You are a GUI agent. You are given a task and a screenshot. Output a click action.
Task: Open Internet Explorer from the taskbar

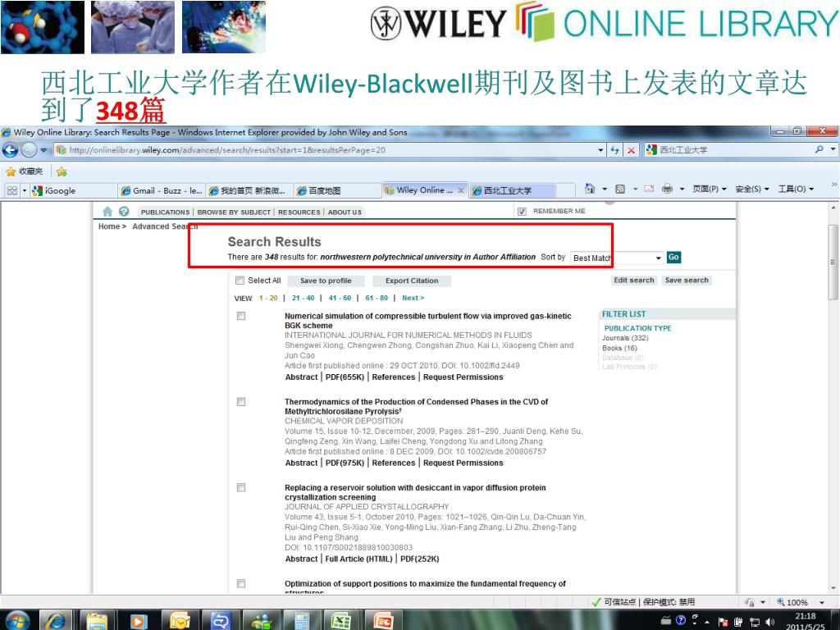click(56, 620)
